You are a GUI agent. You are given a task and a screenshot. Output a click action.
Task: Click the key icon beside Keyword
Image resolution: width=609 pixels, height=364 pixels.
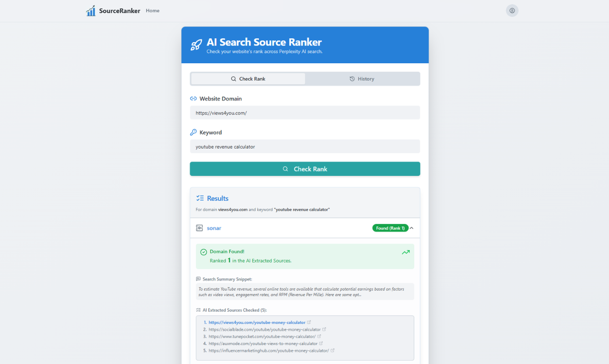point(193,132)
